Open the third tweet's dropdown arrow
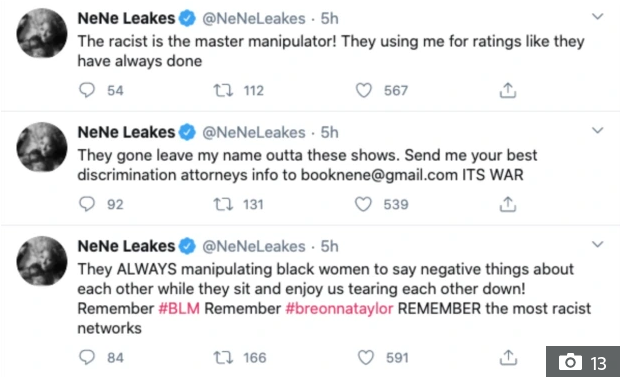This screenshot has height=377, width=620. [597, 244]
